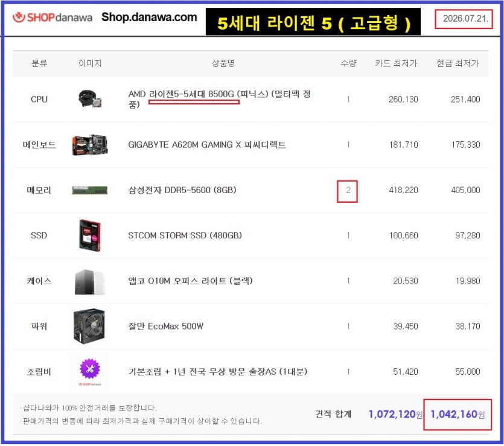This screenshot has width=504, height=446.
Task: Open 잘만 EcoMax 500W product link
Action: coord(166,327)
